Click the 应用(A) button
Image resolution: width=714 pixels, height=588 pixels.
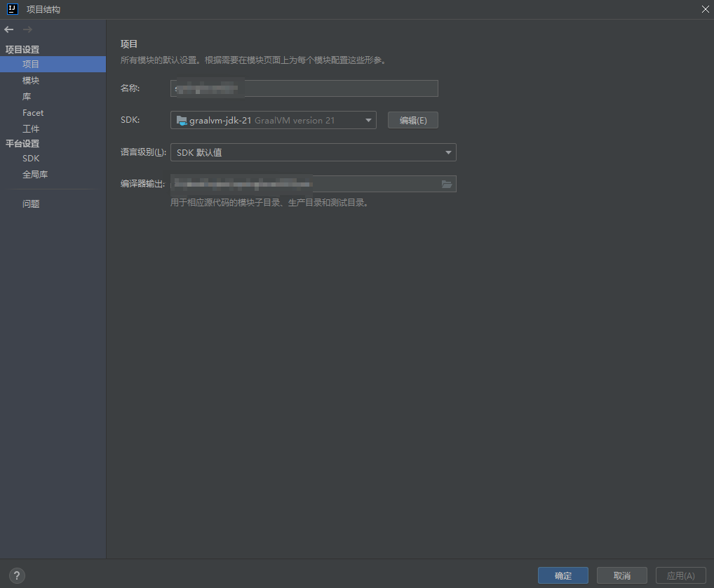click(x=681, y=575)
